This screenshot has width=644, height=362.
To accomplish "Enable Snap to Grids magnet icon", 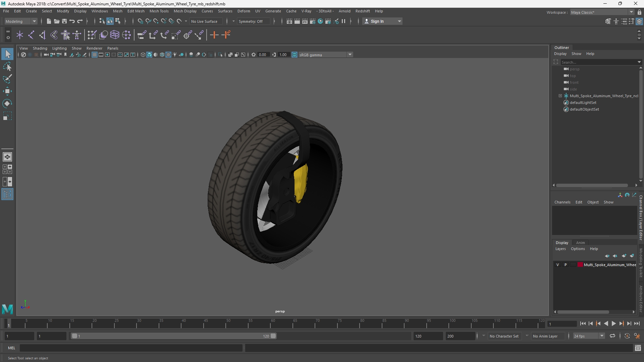I will point(140,21).
